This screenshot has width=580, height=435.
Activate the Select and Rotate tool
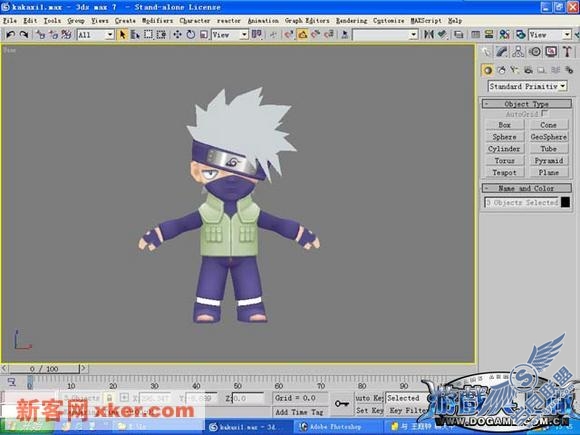click(191, 35)
